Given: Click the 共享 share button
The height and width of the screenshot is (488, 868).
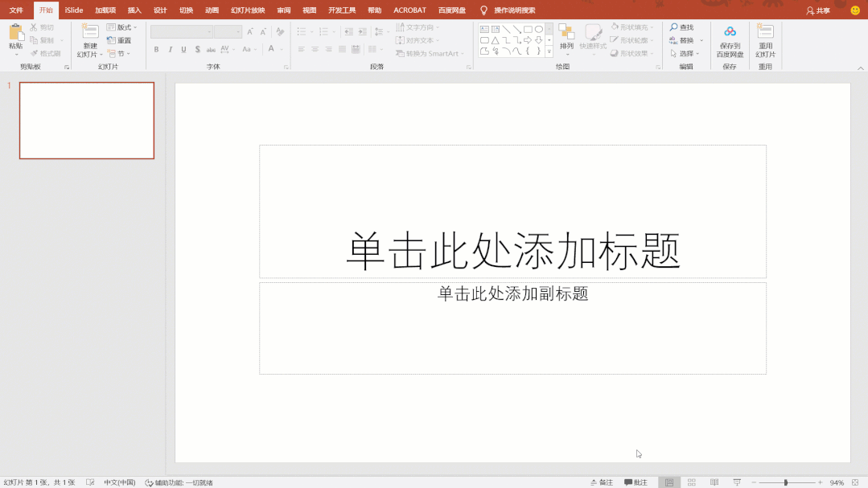Looking at the screenshot, I should point(818,10).
